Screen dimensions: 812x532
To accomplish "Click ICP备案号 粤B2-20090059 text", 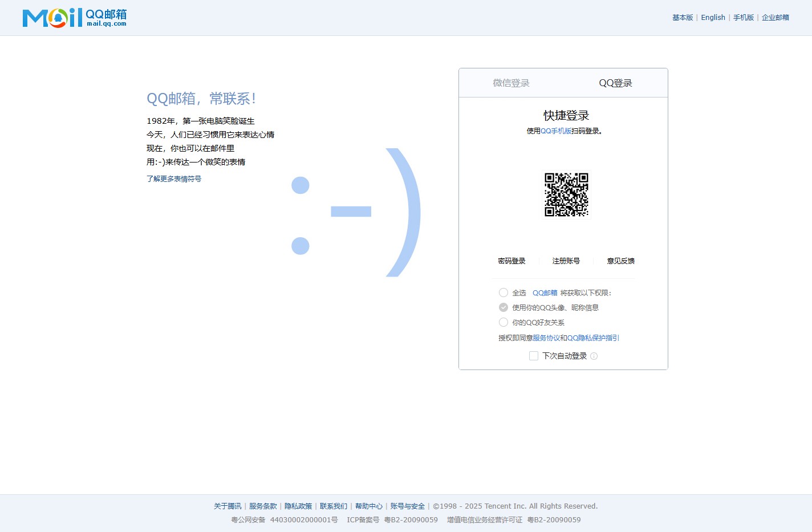I will 392,520.
